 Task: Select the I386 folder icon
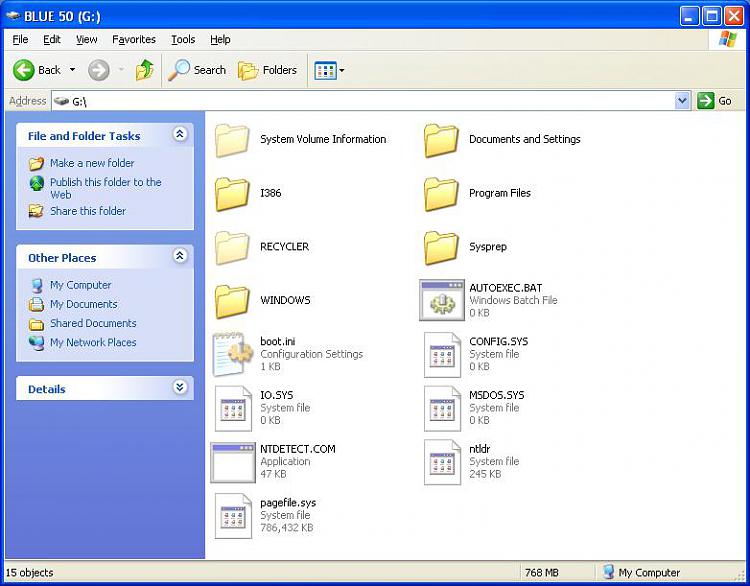tap(232, 194)
